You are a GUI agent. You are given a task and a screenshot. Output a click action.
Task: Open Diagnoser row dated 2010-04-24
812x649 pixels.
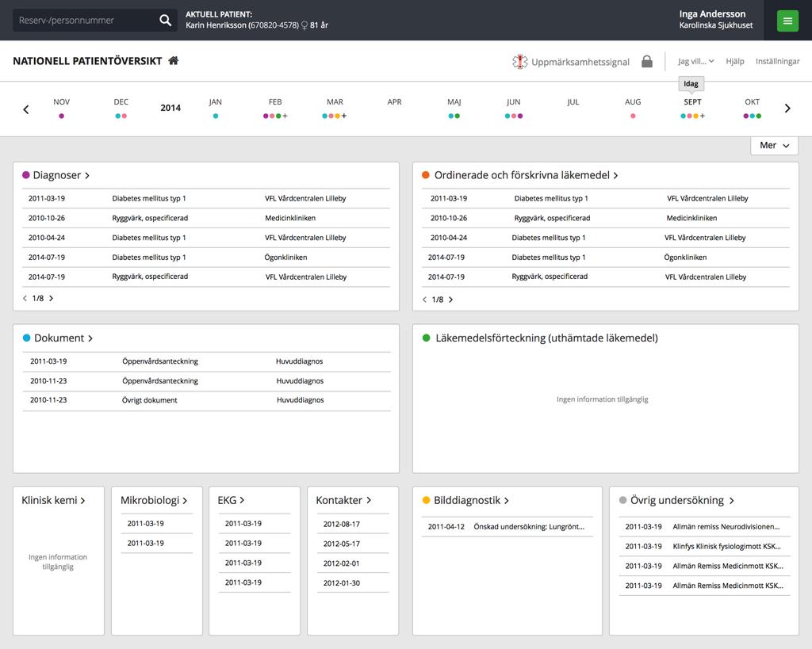pos(206,238)
